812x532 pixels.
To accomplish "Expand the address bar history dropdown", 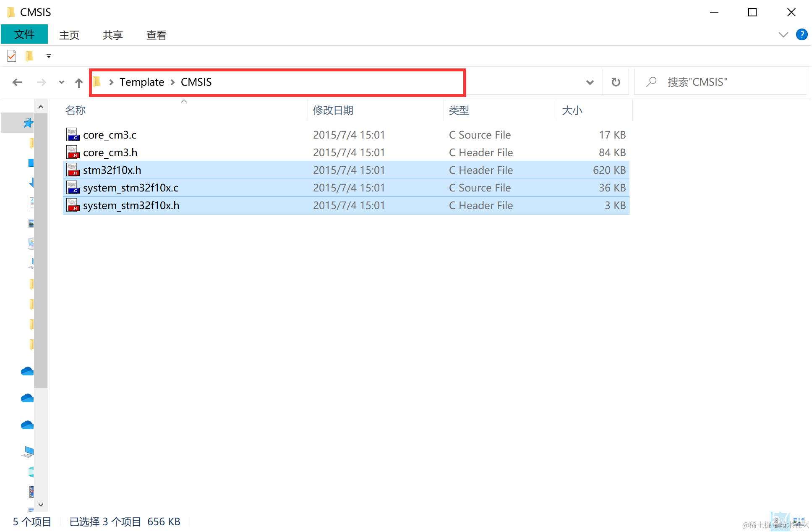I will tap(590, 82).
